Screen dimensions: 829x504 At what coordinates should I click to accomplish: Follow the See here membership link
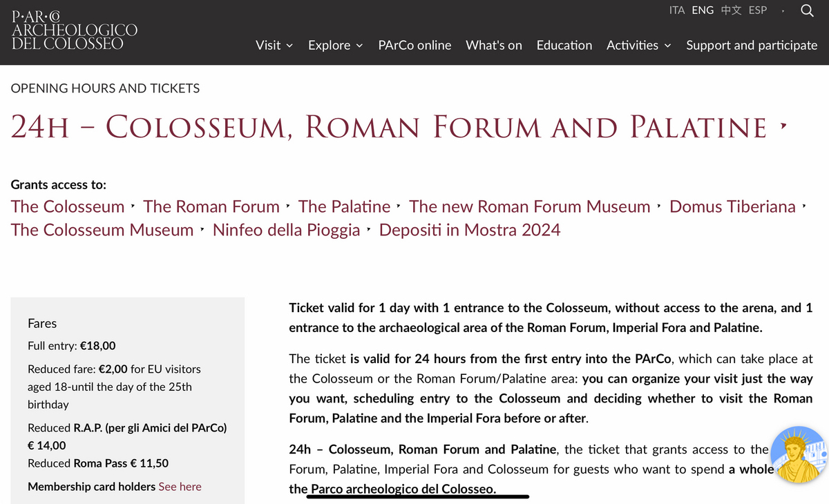(x=180, y=487)
